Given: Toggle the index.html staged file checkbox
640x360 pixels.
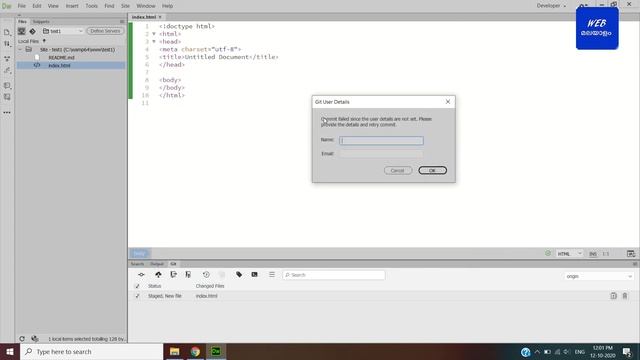Looking at the screenshot, I should pyautogui.click(x=137, y=296).
